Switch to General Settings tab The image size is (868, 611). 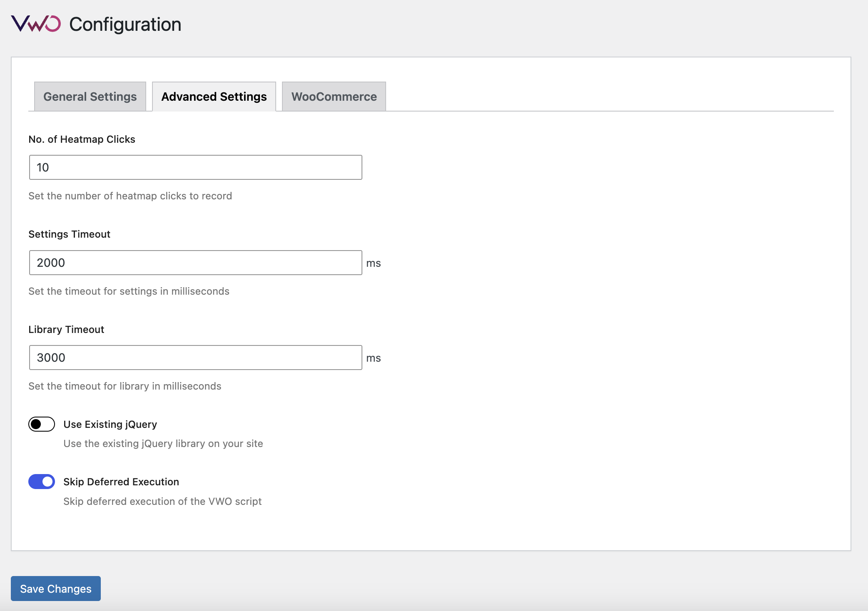90,97
